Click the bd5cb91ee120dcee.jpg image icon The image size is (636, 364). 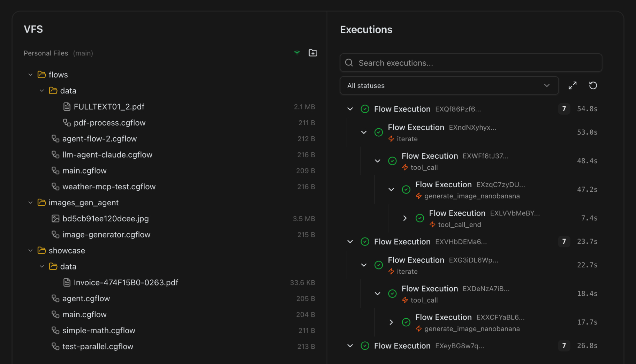(x=55, y=219)
